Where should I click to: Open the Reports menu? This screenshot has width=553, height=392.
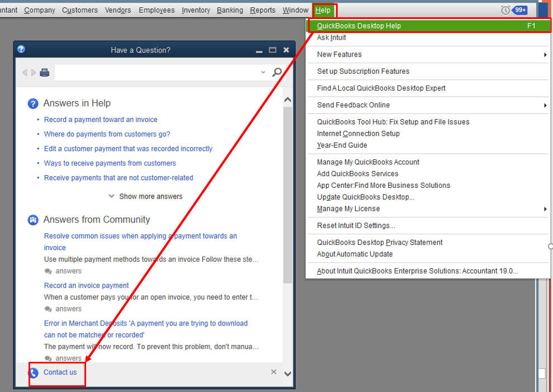coord(263,10)
